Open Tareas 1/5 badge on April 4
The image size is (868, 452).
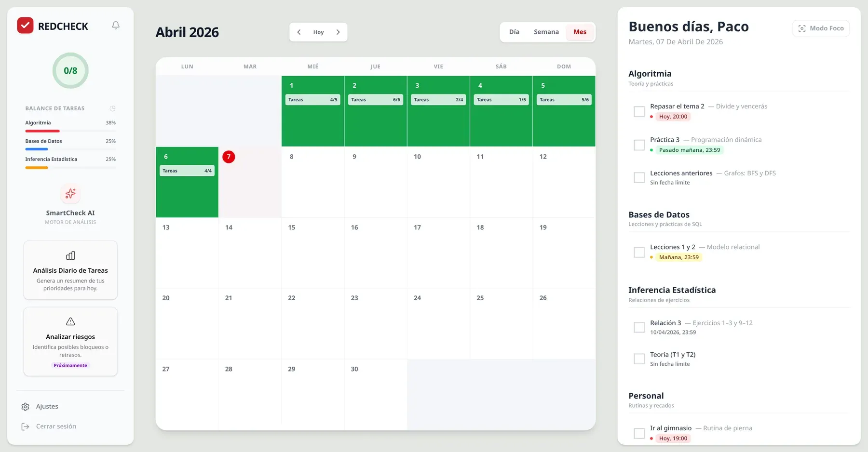coord(502,100)
